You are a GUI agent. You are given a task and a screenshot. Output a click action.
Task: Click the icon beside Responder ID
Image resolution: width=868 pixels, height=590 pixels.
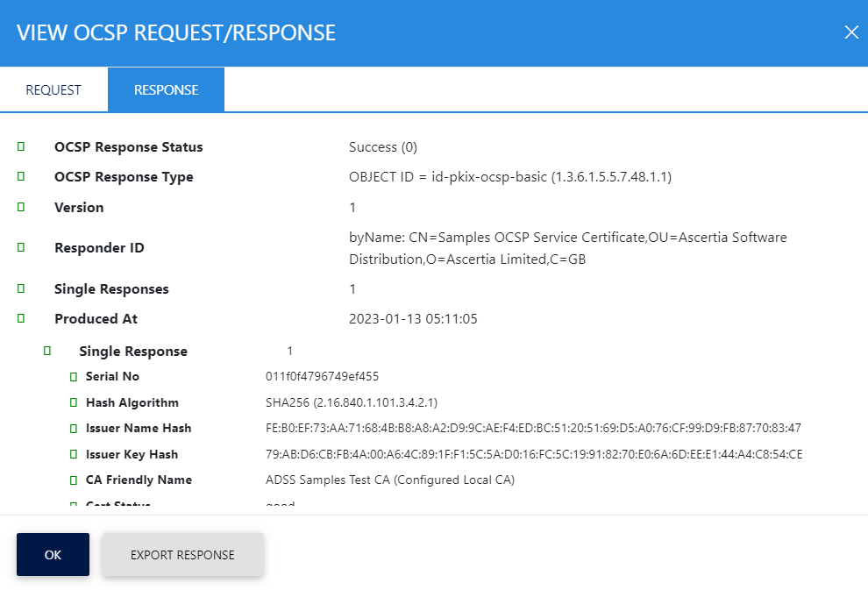21,248
